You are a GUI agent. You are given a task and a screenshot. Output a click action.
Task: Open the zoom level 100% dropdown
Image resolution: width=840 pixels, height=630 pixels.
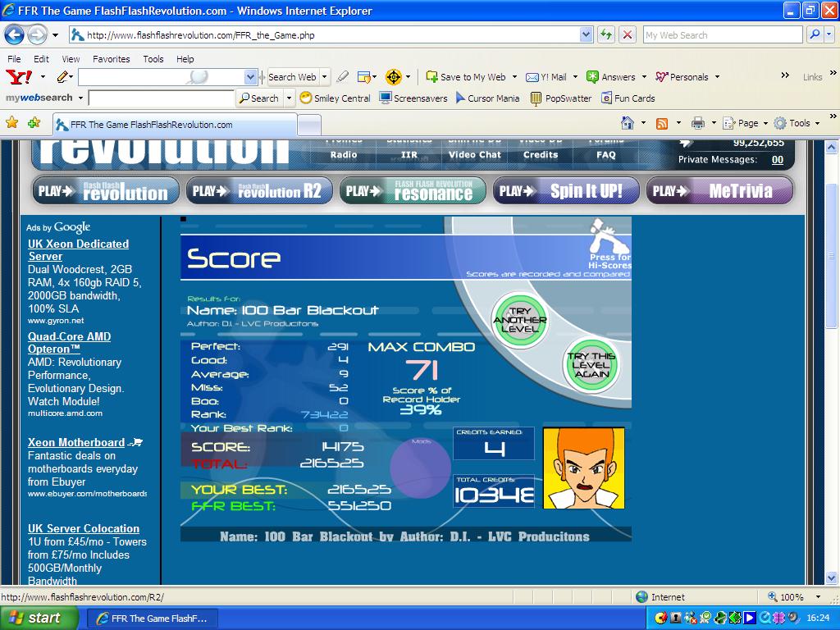(818, 597)
